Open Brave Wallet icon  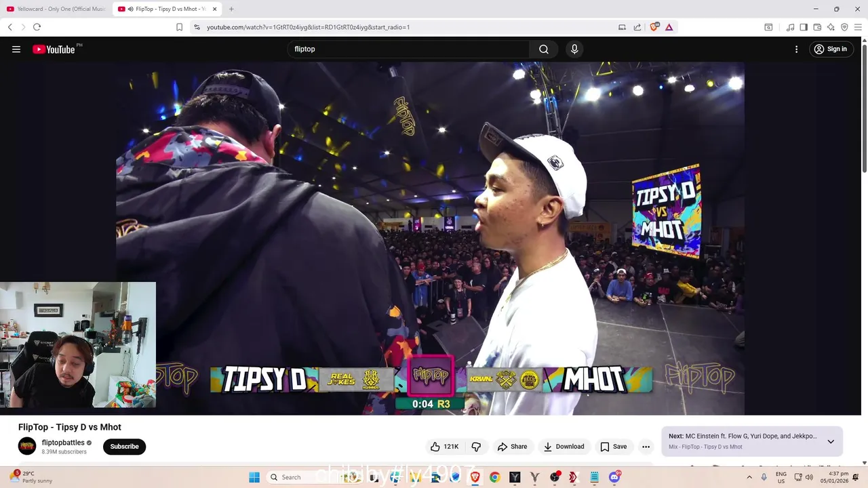click(x=817, y=27)
